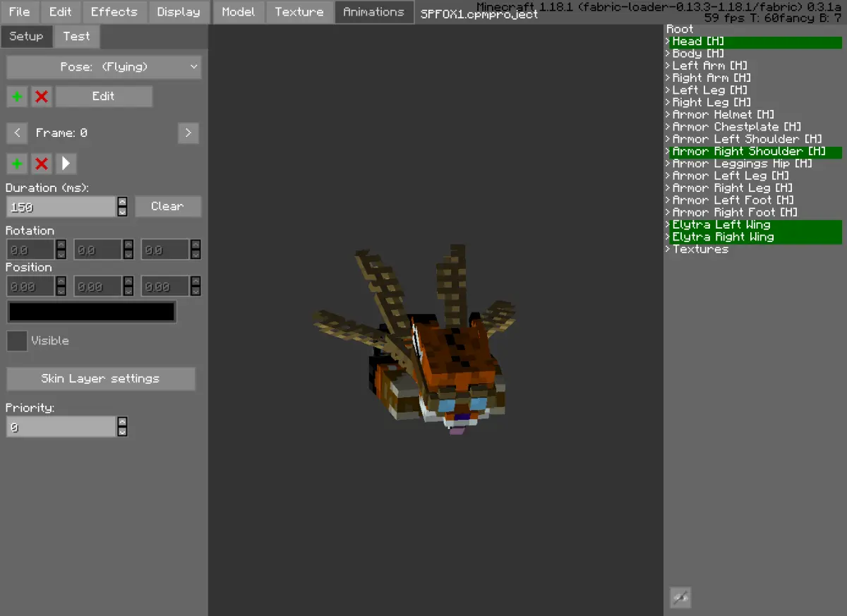Expand the Body [H] tree node

(x=668, y=54)
